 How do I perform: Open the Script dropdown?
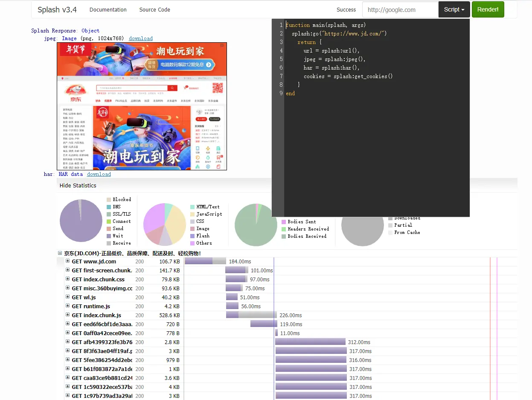click(454, 9)
